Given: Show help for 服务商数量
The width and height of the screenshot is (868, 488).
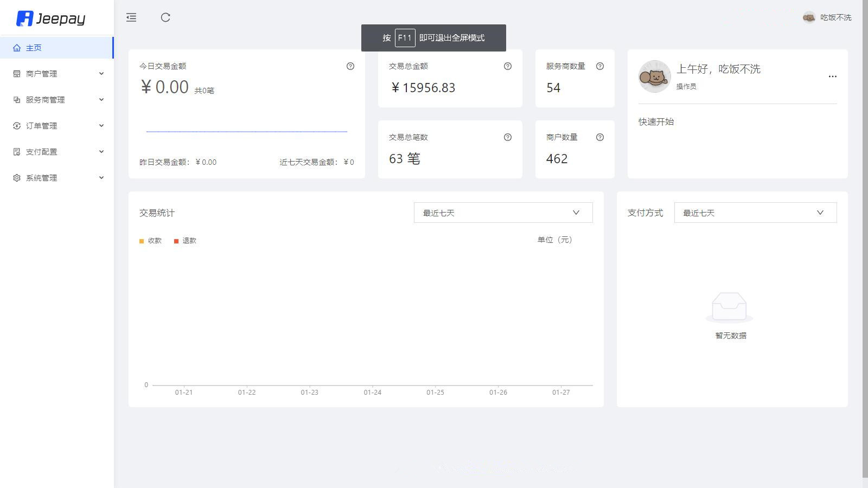Looking at the screenshot, I should click(x=600, y=66).
